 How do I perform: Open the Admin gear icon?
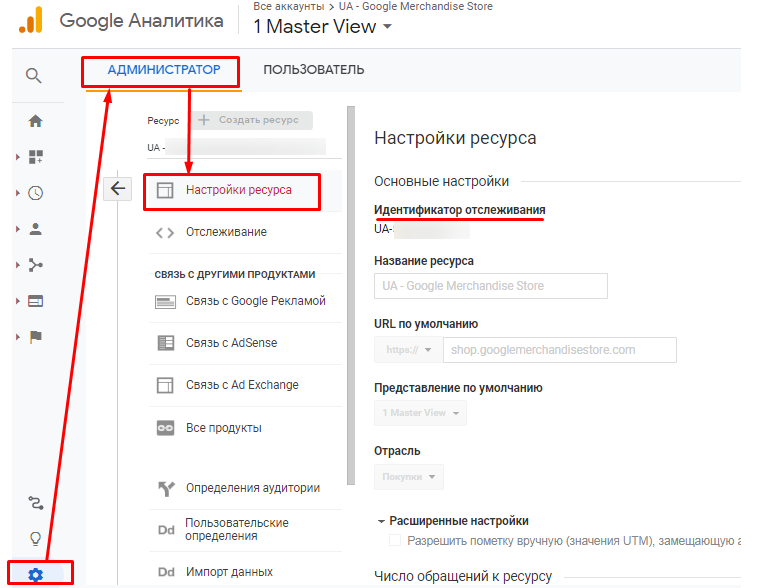click(35, 574)
